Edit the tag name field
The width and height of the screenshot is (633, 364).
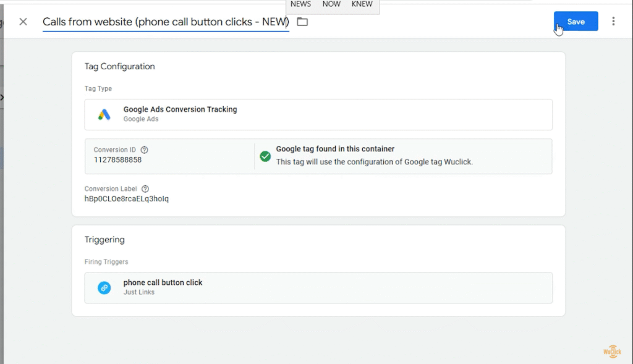[166, 22]
